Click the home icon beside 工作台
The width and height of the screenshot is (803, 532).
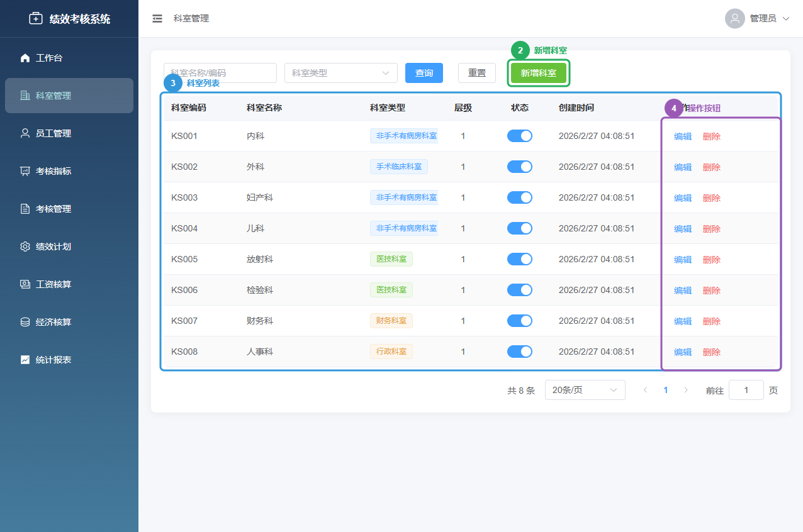coord(25,58)
